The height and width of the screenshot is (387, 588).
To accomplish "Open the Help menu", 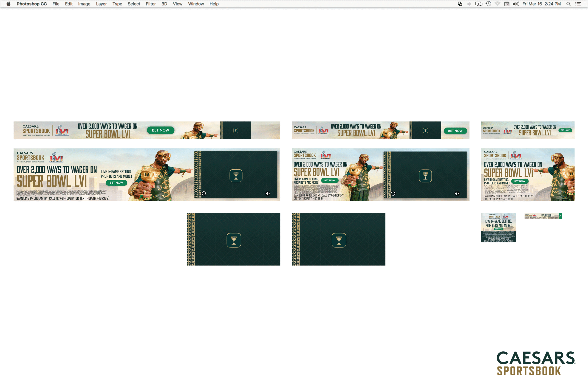I will 214,4.
